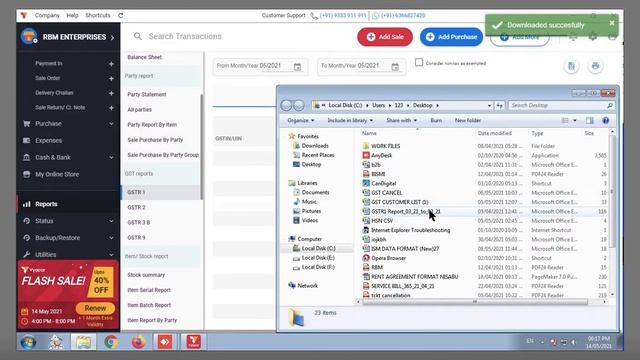Add new Sale Order with plus icon
This screenshot has width=640, height=360.
click(111, 78)
